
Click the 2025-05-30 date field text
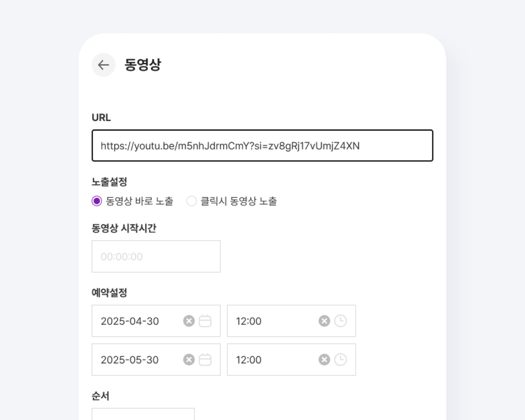130,360
